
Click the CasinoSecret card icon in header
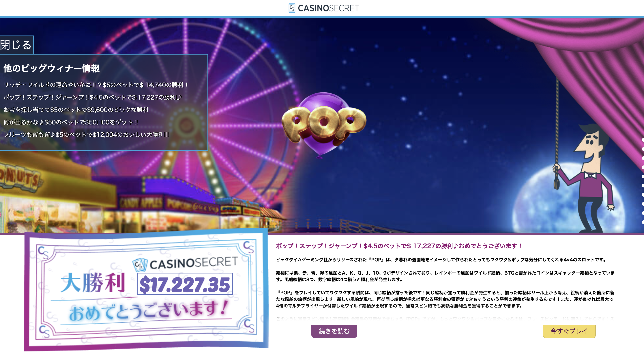click(x=292, y=8)
